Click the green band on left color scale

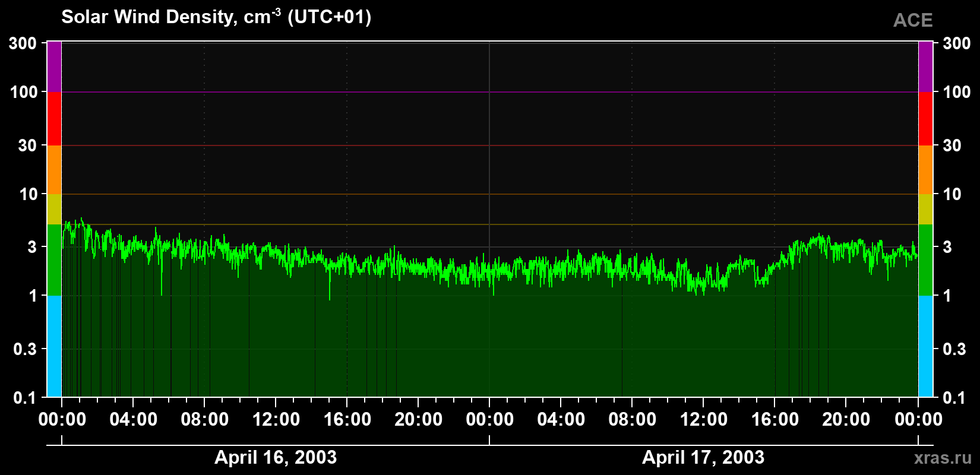tap(54, 260)
